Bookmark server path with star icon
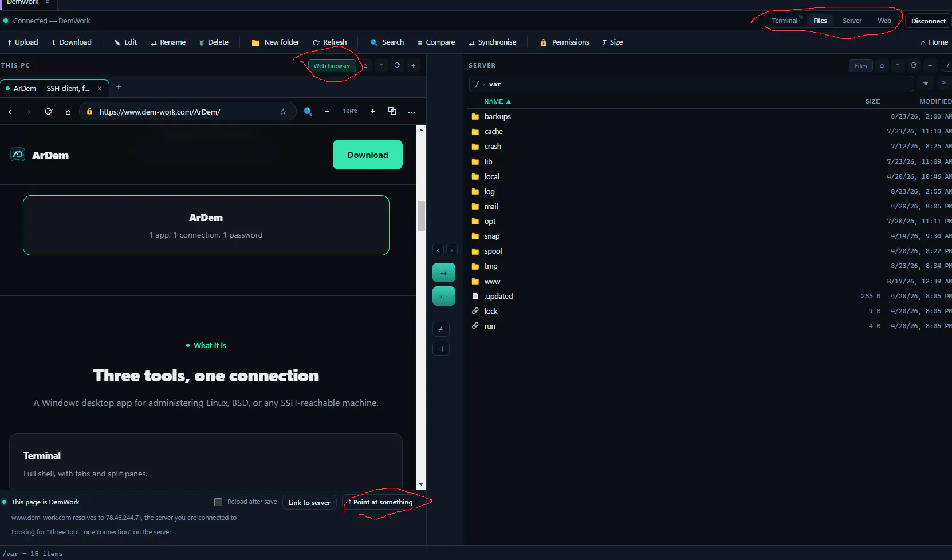The height and width of the screenshot is (560, 952). pos(926,84)
